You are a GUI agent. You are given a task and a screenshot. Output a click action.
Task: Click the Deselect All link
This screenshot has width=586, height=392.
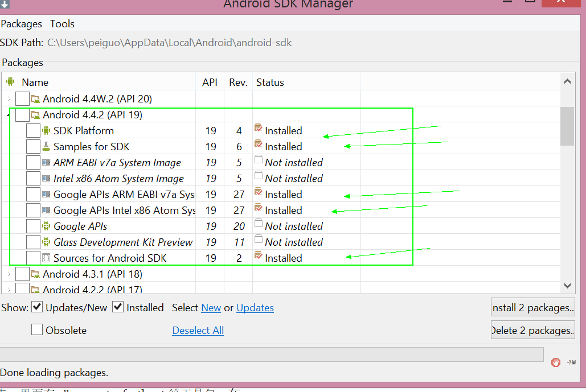coord(198,331)
